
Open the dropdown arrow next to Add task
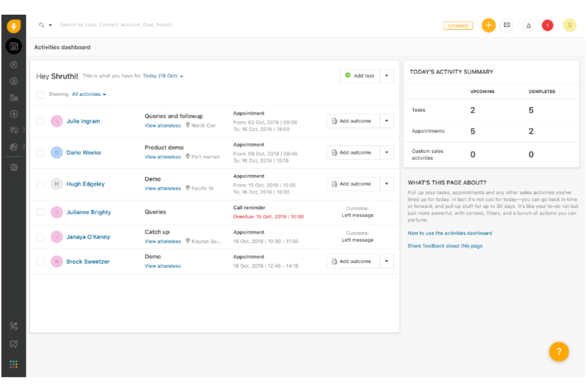[x=387, y=76]
